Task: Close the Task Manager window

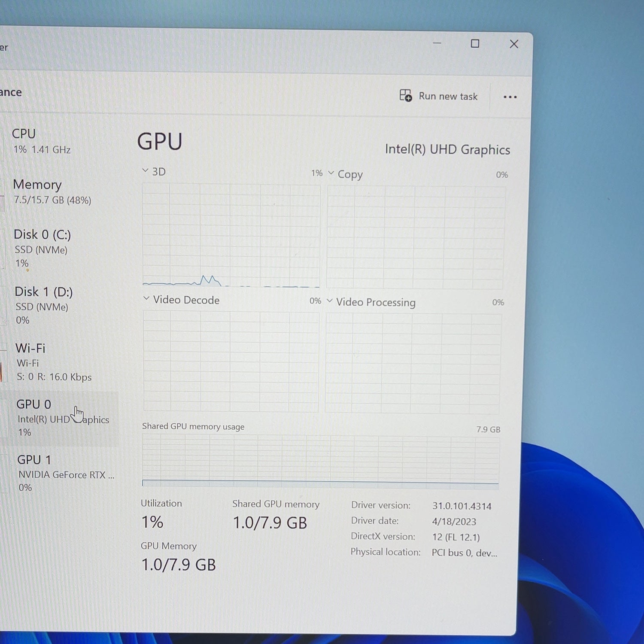Action: click(514, 44)
